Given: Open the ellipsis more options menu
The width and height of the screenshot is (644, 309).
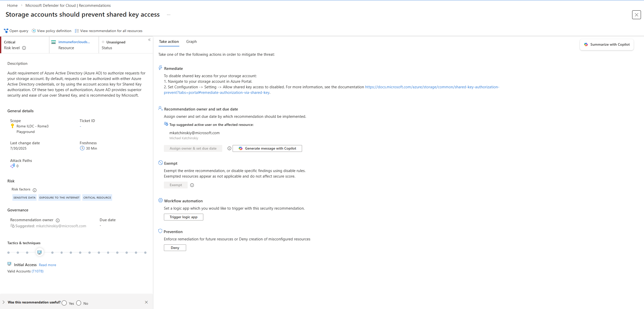Looking at the screenshot, I should click(168, 15).
